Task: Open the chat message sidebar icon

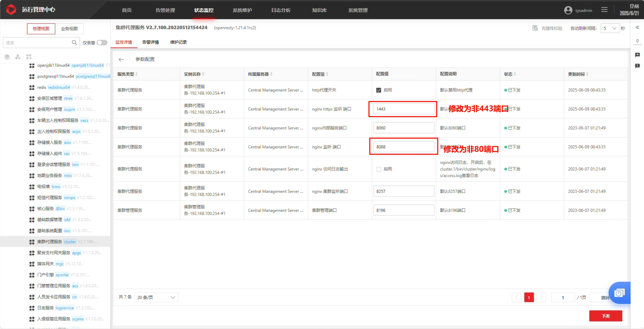Action: tap(637, 55)
